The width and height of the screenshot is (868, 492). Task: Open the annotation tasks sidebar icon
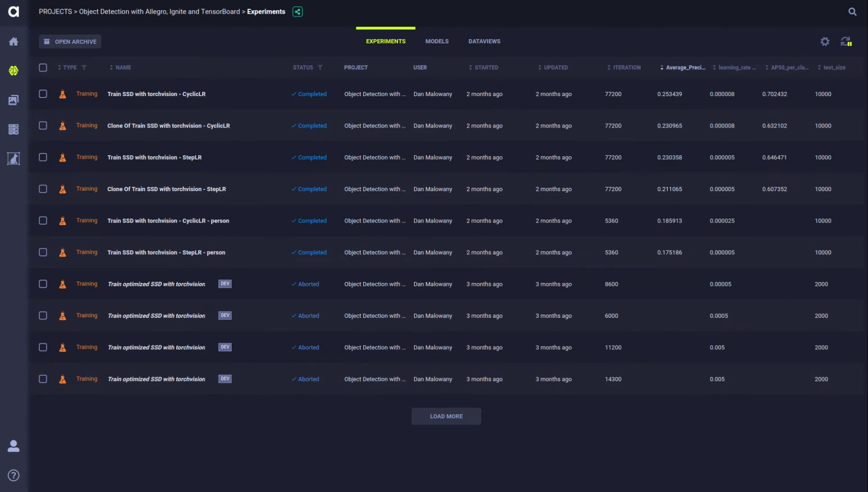[x=14, y=159]
